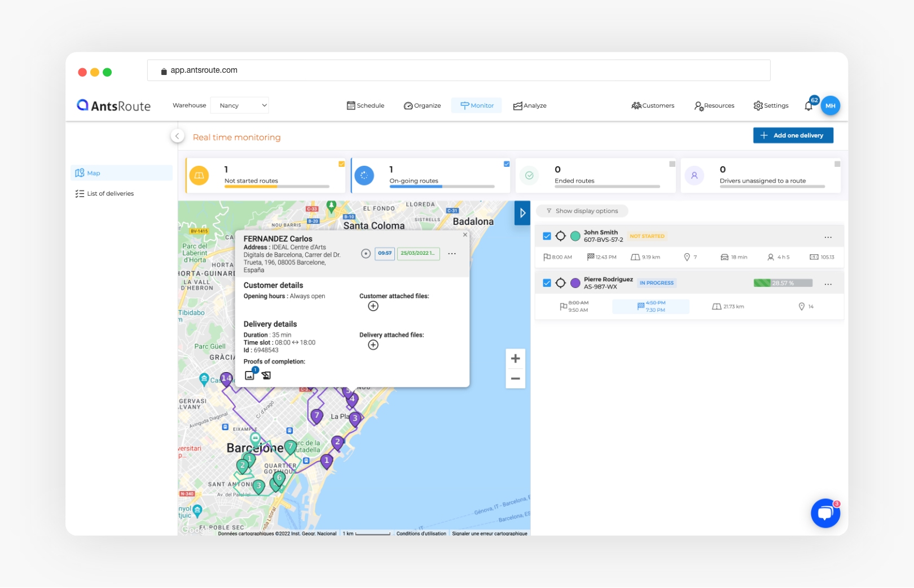Click John Smith's 7 stops pin icon

(x=687, y=257)
